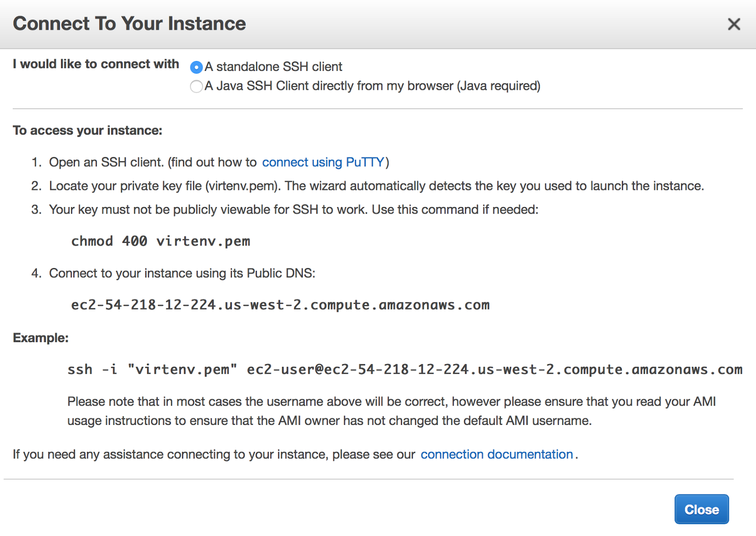Click the 'Locate your private key file' step

coord(164,186)
